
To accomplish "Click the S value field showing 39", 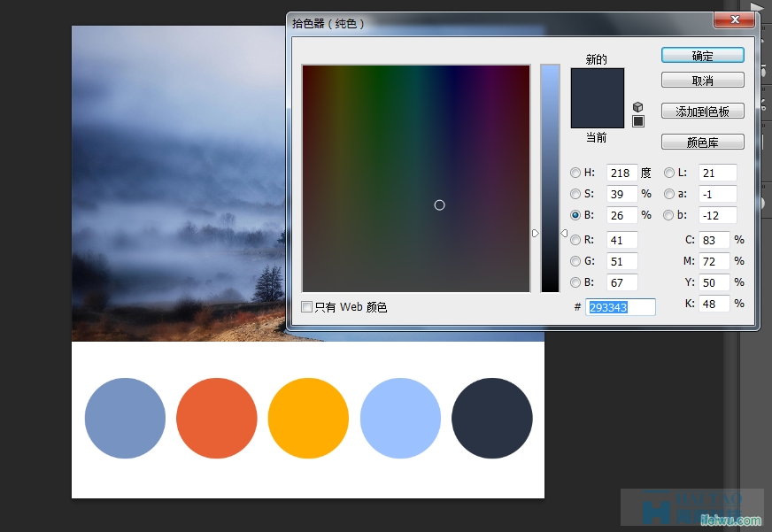I will pos(621,194).
